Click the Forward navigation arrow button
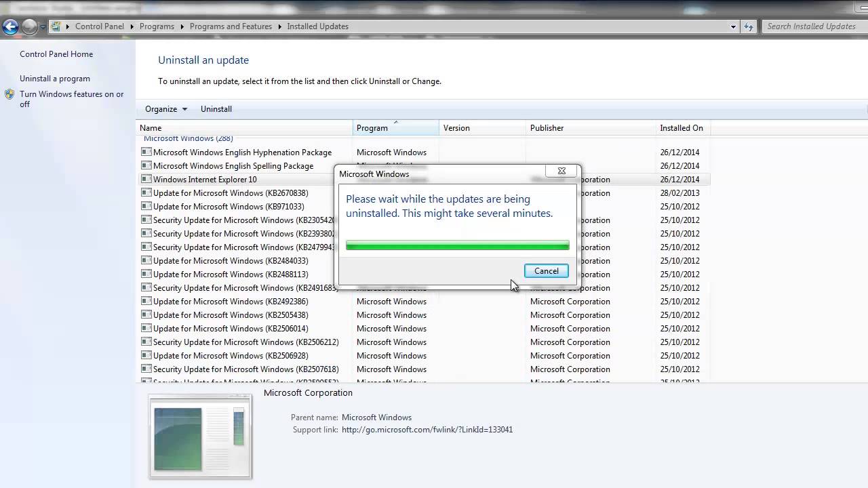This screenshot has height=488, width=868. 29,26
